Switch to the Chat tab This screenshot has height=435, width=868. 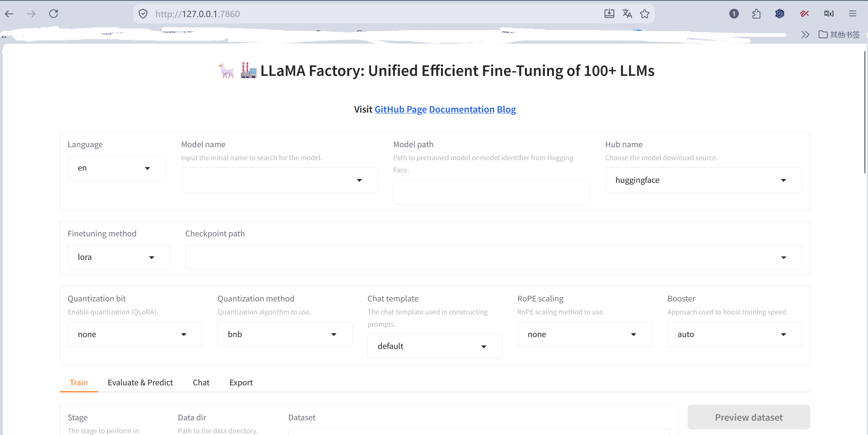(x=201, y=383)
